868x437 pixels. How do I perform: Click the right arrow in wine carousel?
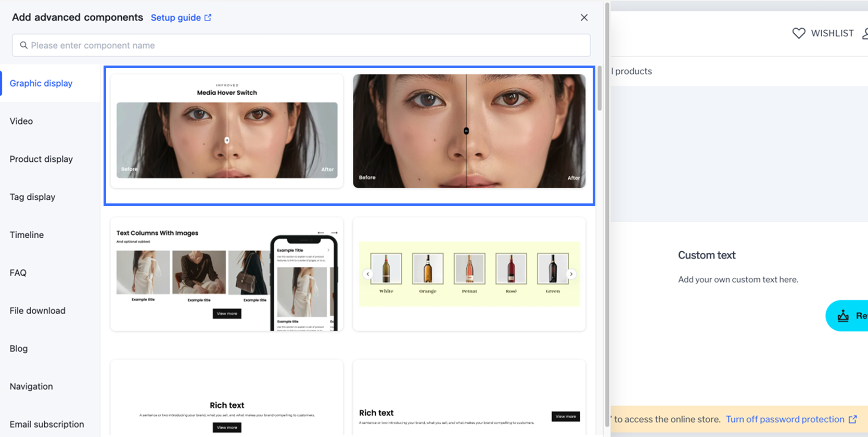pyautogui.click(x=571, y=274)
